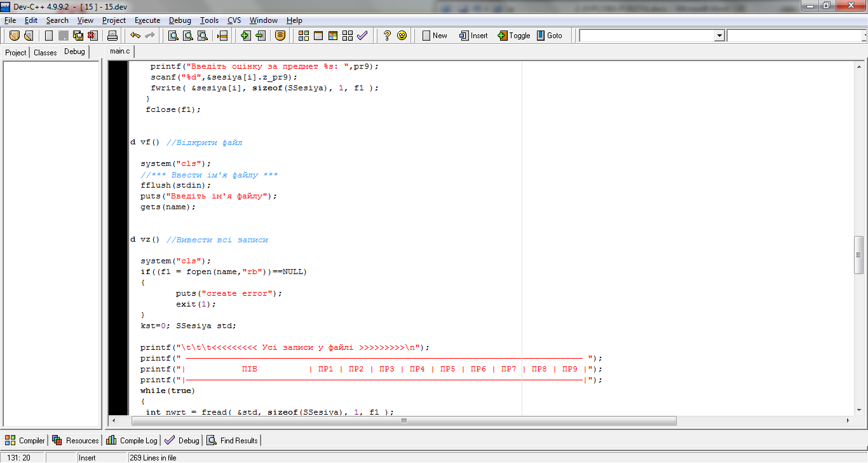
Task: Switch to the Classes side tab
Action: [45, 53]
